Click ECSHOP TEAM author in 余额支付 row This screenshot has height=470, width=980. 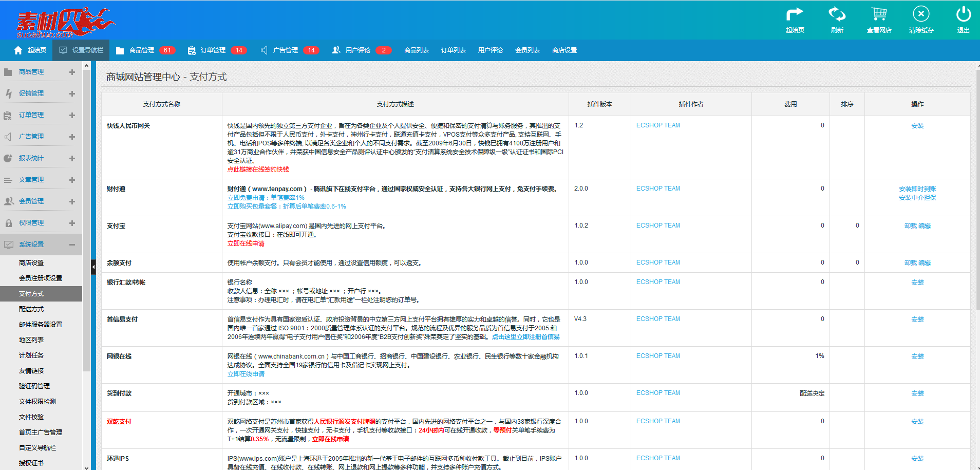pos(658,262)
